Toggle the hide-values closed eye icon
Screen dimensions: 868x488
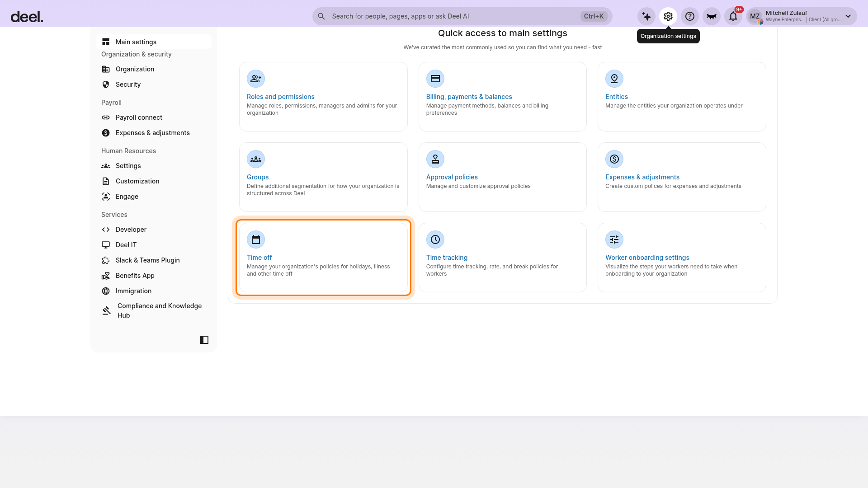pyautogui.click(x=712, y=16)
